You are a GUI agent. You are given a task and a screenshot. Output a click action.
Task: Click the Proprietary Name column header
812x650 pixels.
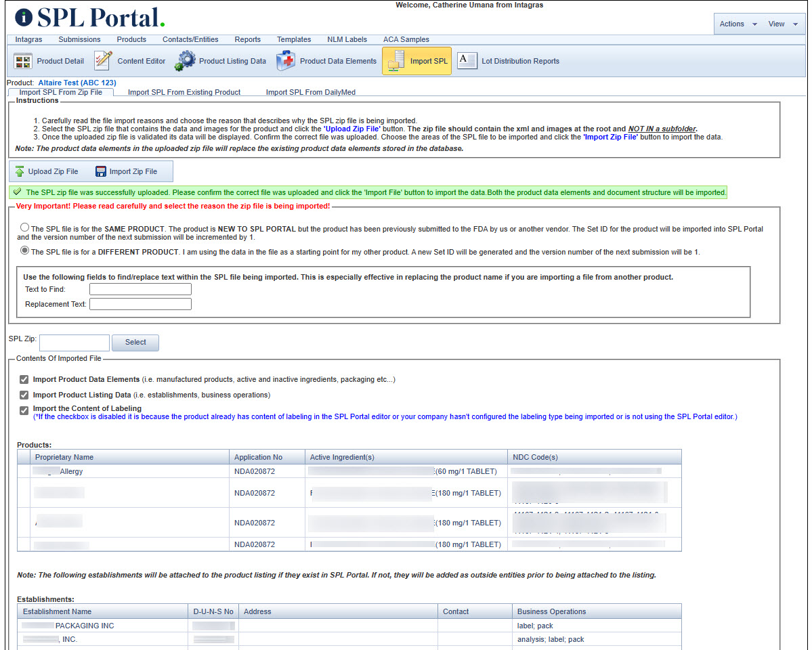[129, 457]
